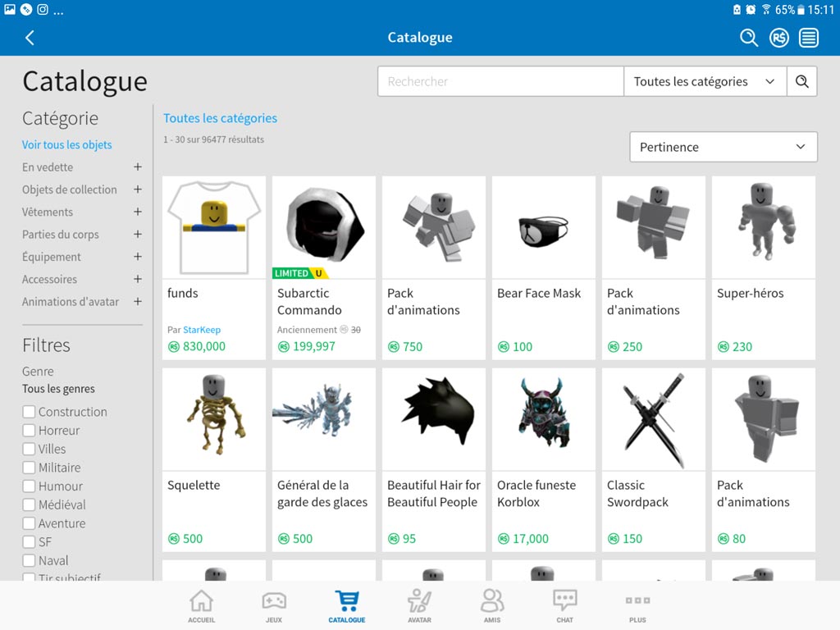Check the Militaire genre filter

point(29,468)
